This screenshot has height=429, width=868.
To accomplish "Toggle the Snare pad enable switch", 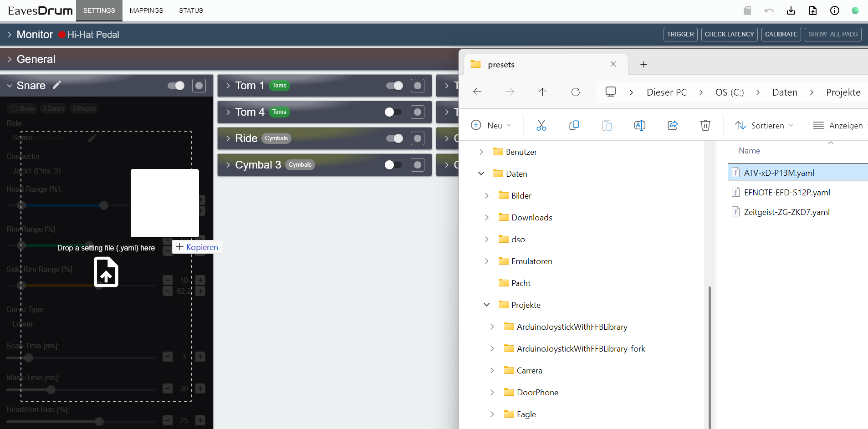I will [x=176, y=86].
